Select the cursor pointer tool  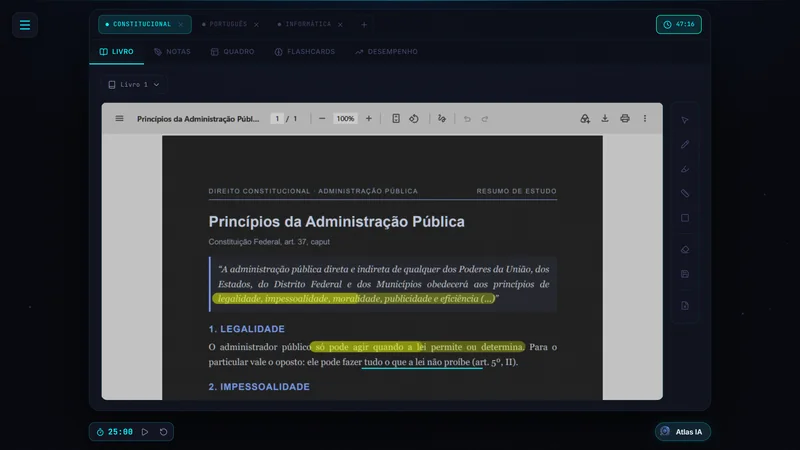pos(685,120)
